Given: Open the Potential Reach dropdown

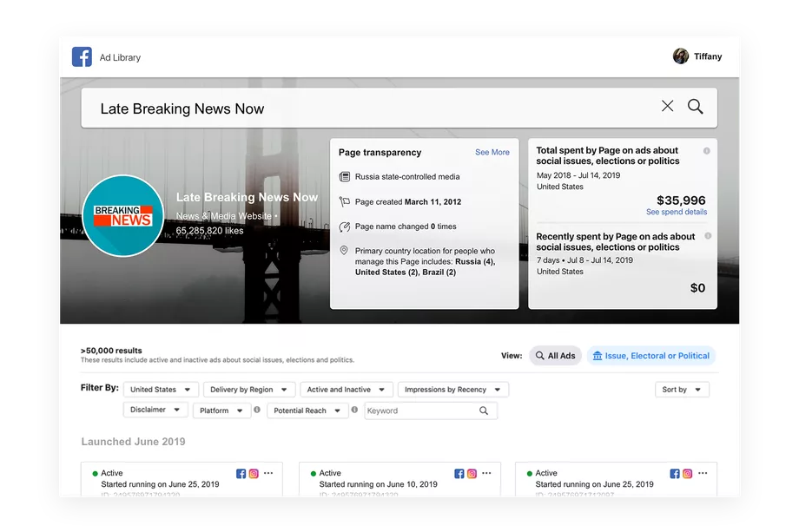Looking at the screenshot, I should [307, 410].
